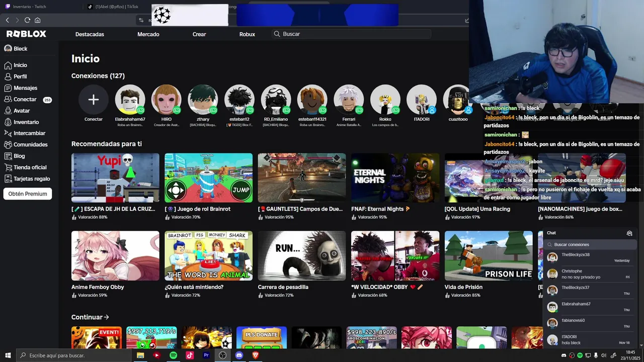Open ESCAPA DE JH DE LA CRUZ game thumbnail
The width and height of the screenshot is (644, 362).
115,178
